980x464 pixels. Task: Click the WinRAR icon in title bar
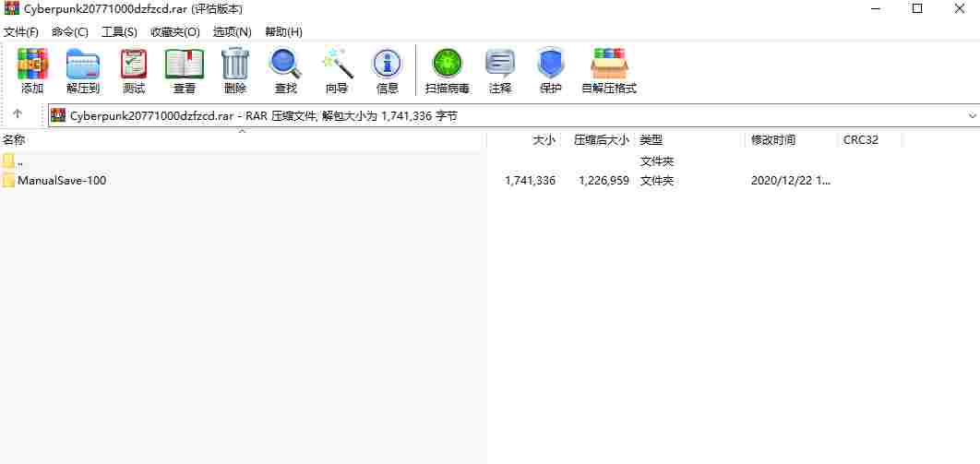click(x=11, y=8)
